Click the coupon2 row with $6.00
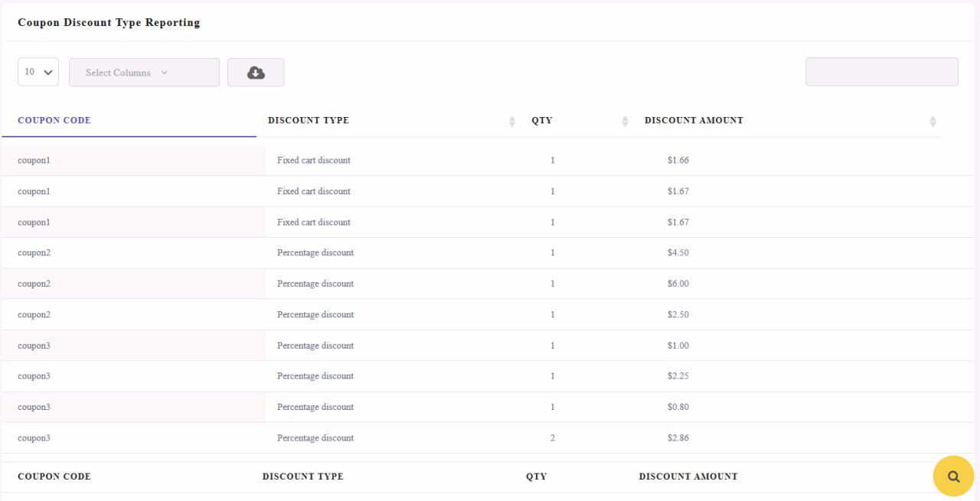The height and width of the screenshot is (501, 980). click(470, 284)
